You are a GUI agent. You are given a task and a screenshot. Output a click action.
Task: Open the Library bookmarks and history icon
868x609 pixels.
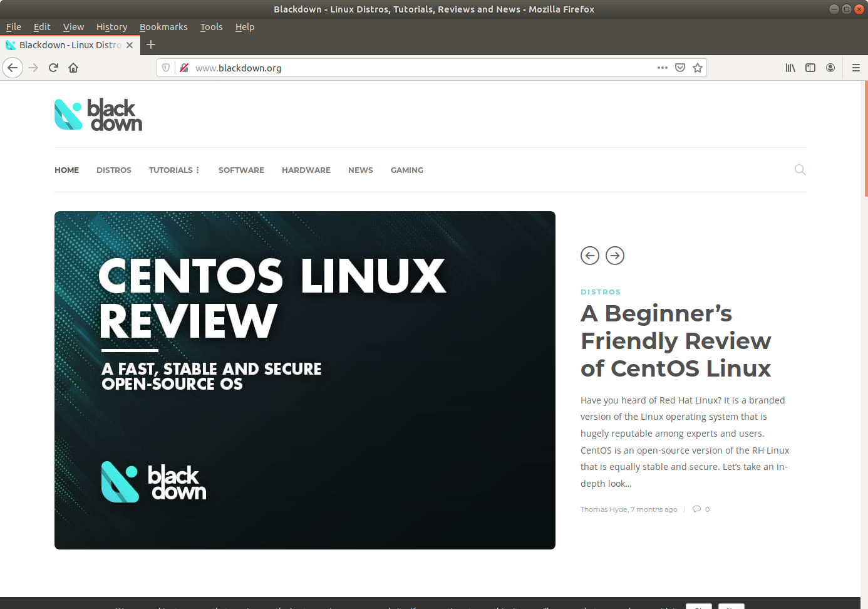click(x=790, y=68)
